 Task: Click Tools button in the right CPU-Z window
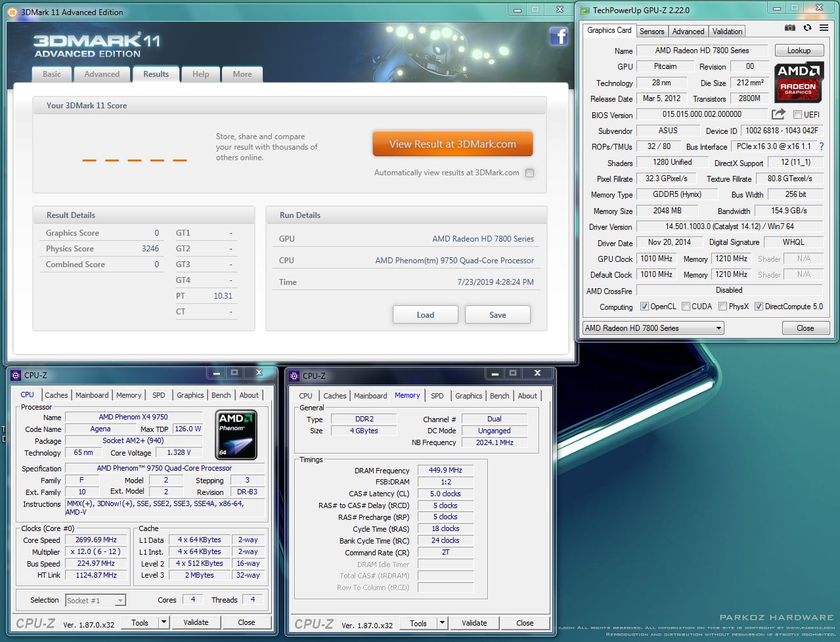point(418,623)
